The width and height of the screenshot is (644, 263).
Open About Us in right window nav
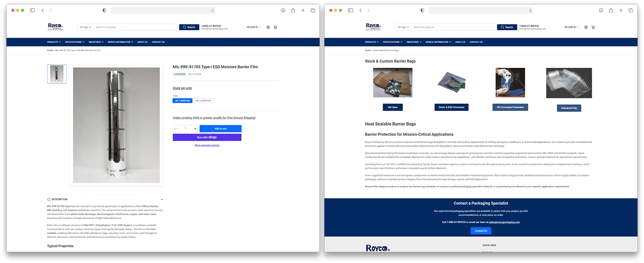(x=460, y=42)
